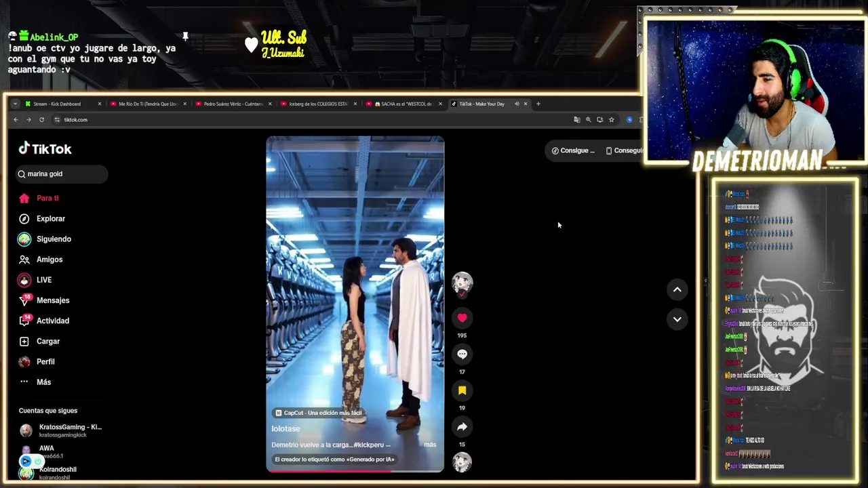Switch to the Stream - Kick Dashboard tab

[62, 104]
